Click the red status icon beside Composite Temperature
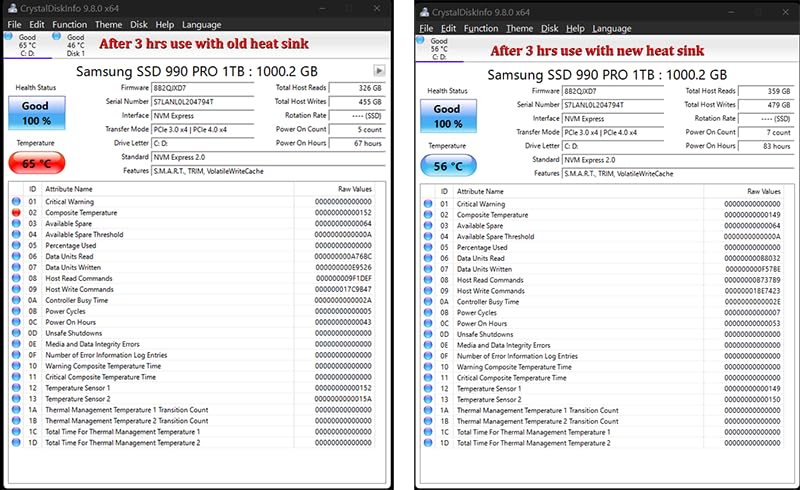Image resolution: width=800 pixels, height=490 pixels. 15,213
